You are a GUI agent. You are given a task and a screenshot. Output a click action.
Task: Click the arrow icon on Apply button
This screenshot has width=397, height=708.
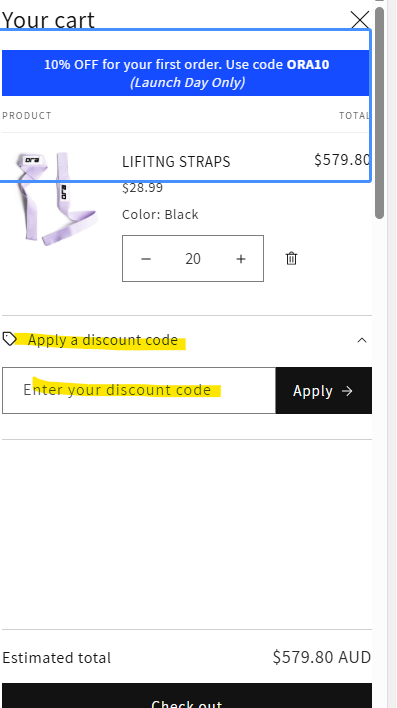[x=347, y=391]
